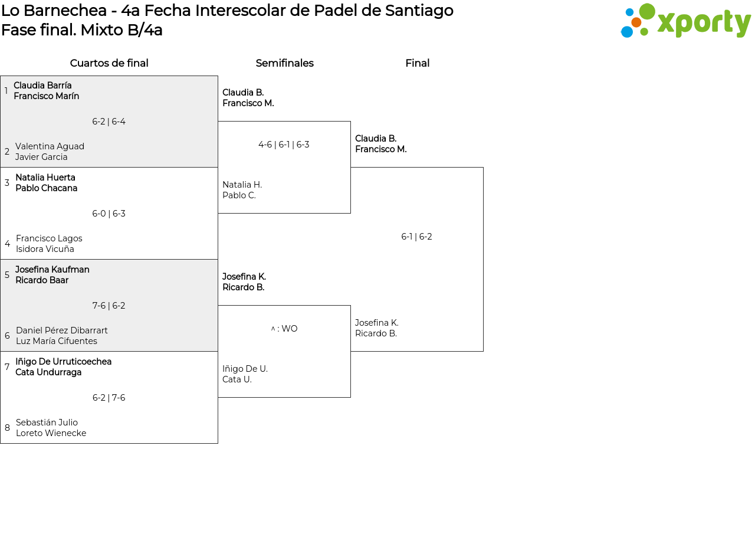
Task: Click the Josefina Kaufman and Ricardo Baar pair
Action: coord(52,275)
